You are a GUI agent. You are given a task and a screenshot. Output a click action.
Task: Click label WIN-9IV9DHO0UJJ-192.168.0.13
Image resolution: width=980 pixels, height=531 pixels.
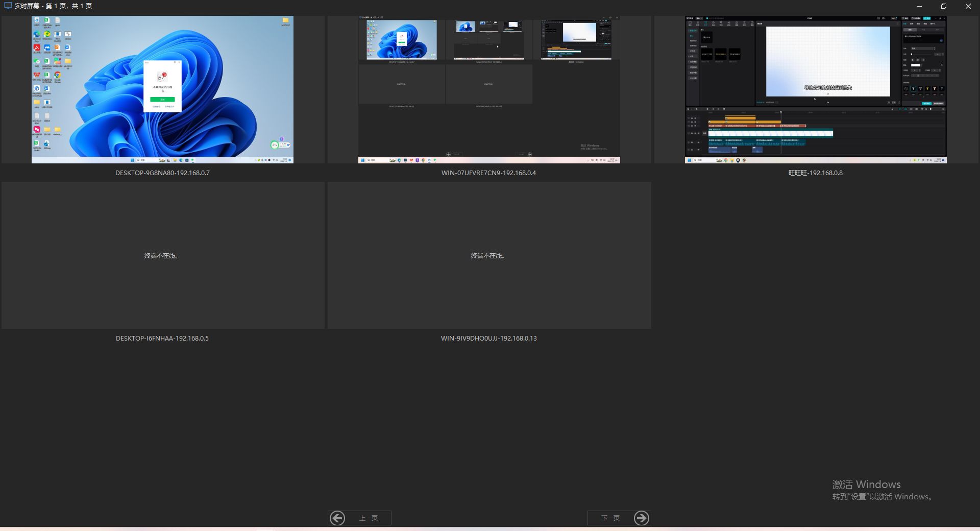click(488, 338)
